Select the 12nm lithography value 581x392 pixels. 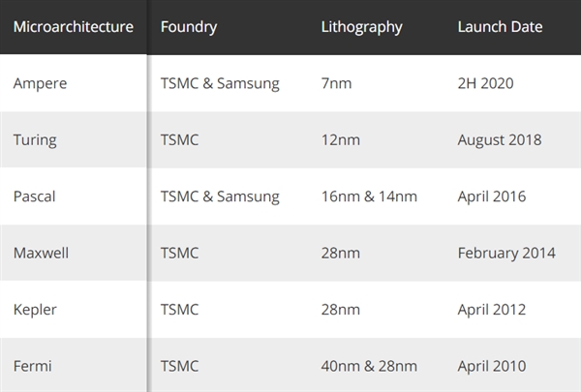341,139
